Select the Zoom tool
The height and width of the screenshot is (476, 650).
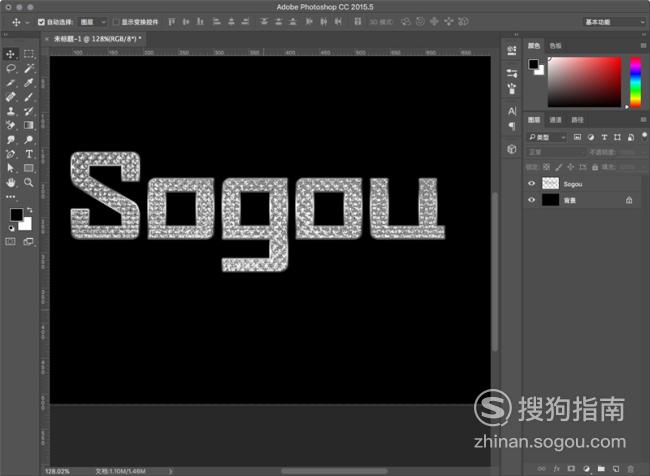(x=29, y=182)
